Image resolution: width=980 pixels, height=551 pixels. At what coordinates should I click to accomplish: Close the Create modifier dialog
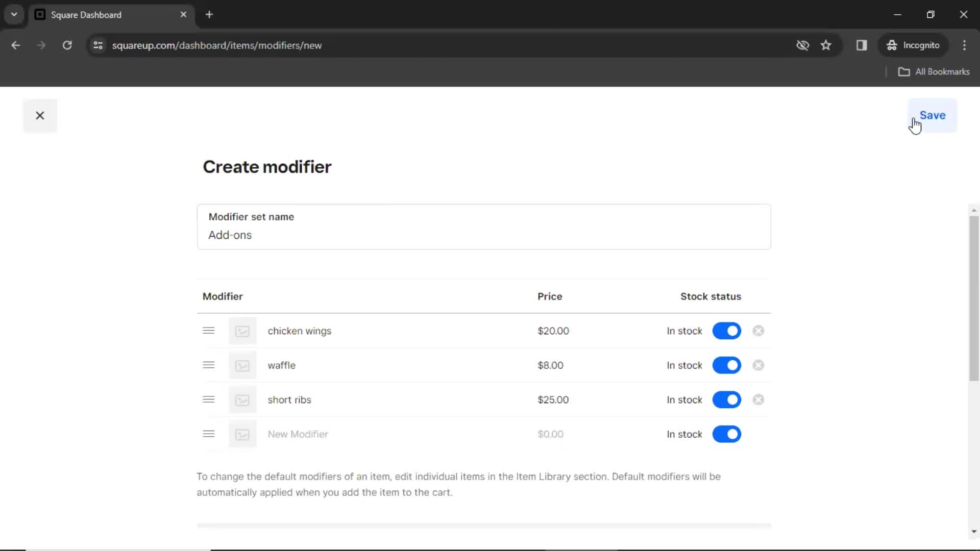[x=40, y=115]
